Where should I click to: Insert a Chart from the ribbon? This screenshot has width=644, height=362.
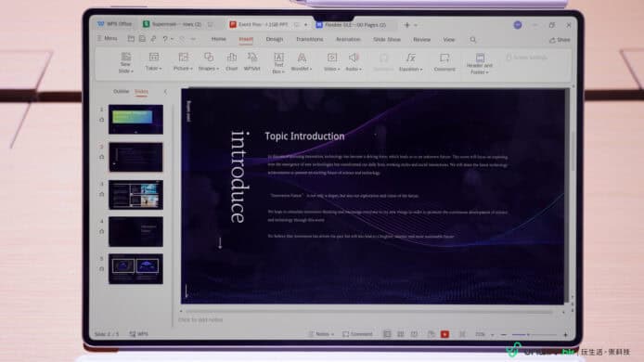click(232, 62)
